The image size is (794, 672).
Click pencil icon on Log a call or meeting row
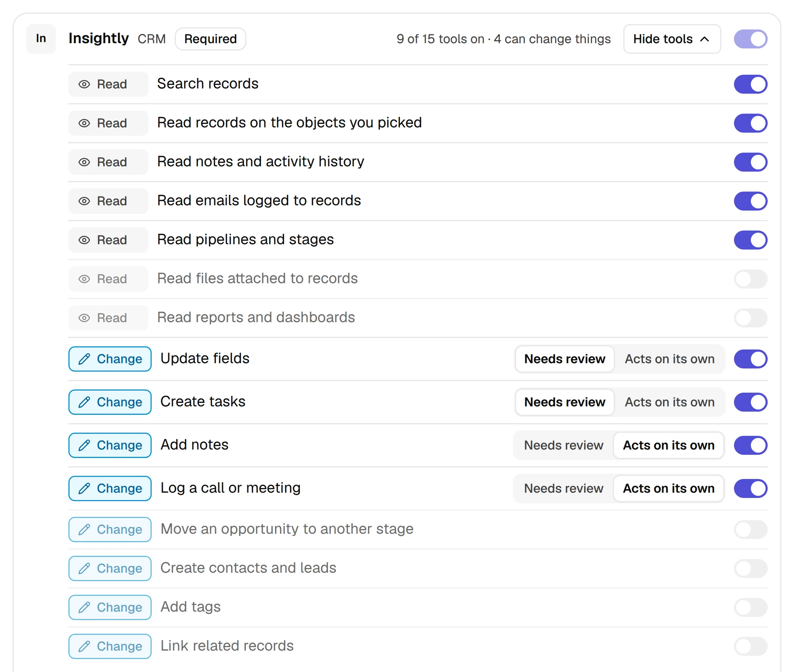(84, 488)
